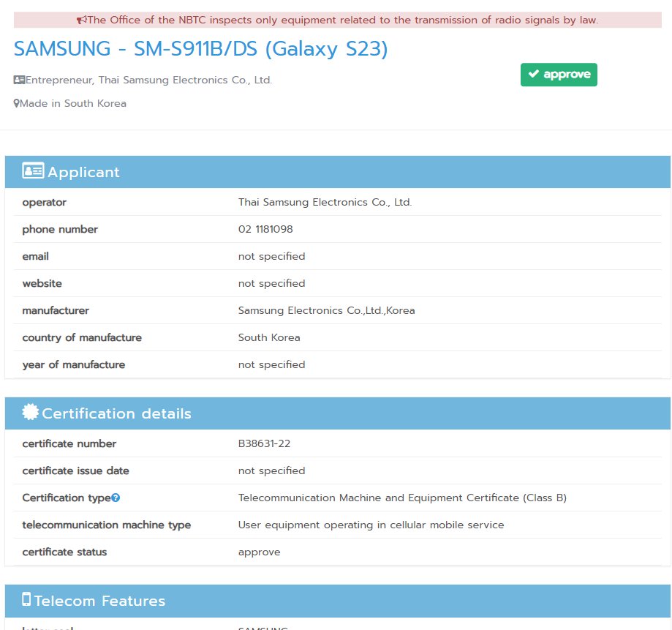Screen dimensions: 672x630
Task: Click the email value not specified
Action: [272, 256]
